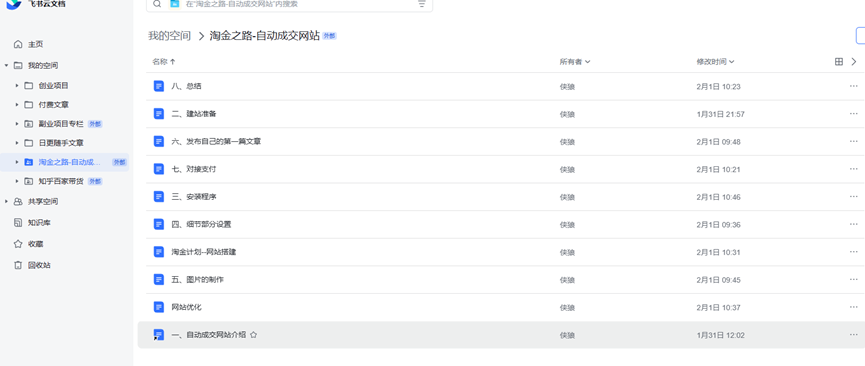The width and height of the screenshot is (865, 366).
Task: Click the 收藏 star icon in sidebar
Action: click(18, 243)
